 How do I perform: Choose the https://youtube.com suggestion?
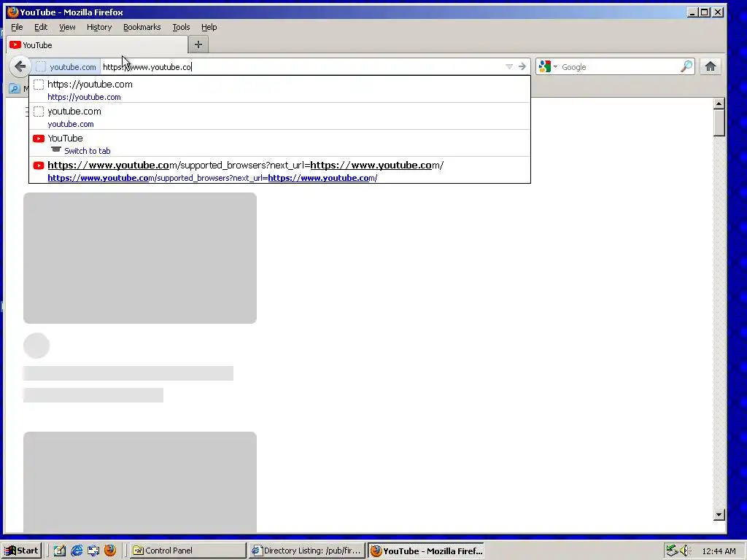point(279,90)
